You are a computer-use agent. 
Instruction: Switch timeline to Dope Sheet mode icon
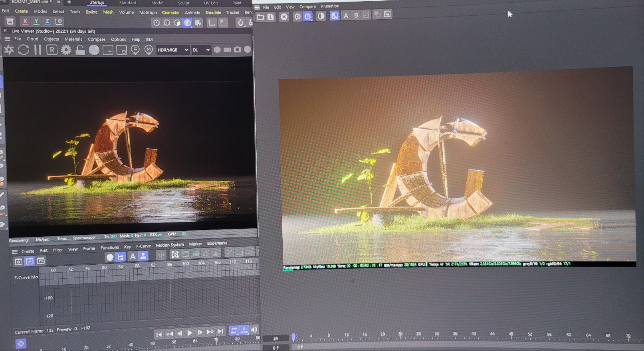coord(18,262)
